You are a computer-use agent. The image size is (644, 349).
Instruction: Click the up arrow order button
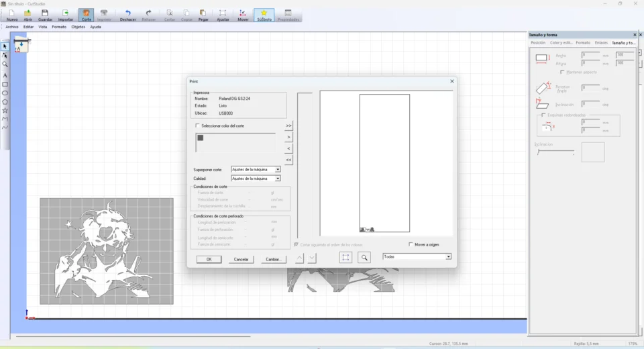[300, 258]
